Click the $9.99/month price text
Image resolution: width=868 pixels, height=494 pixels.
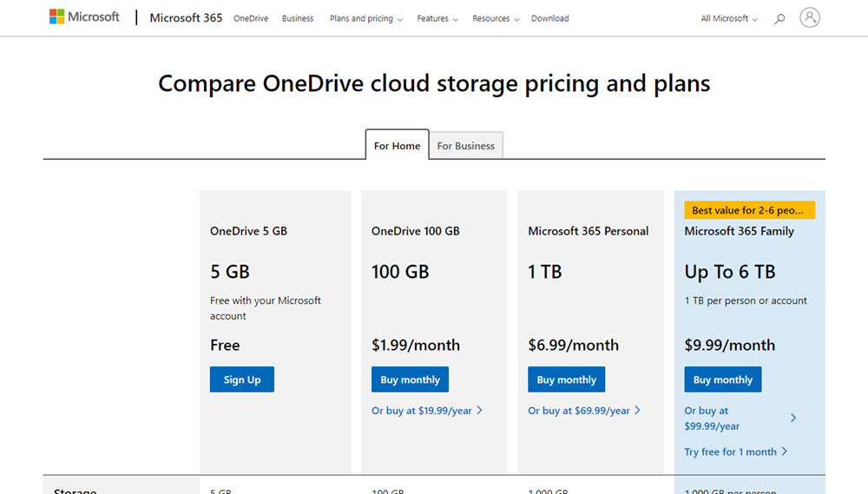[730, 345]
